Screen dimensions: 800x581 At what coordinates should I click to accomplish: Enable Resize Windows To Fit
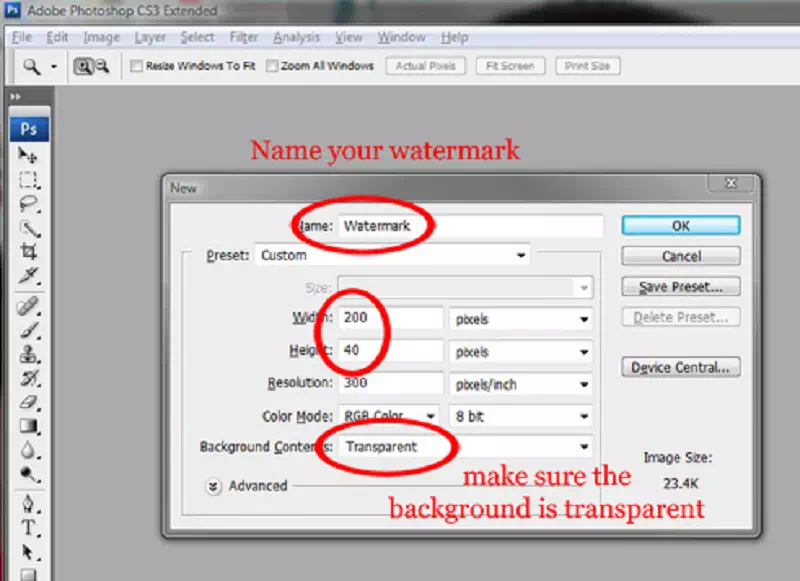pyautogui.click(x=136, y=66)
